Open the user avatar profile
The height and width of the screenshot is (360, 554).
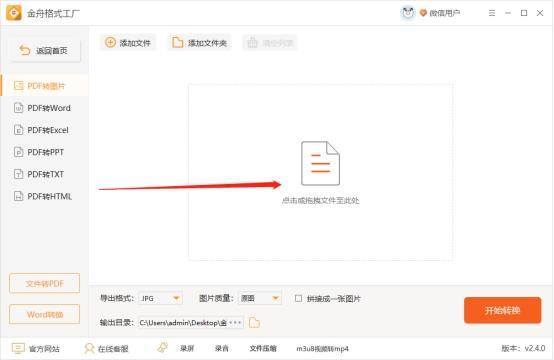pos(408,13)
